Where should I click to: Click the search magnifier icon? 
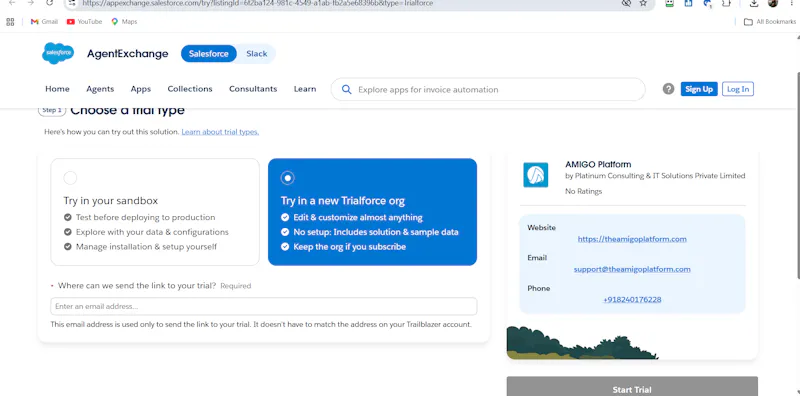pos(346,89)
